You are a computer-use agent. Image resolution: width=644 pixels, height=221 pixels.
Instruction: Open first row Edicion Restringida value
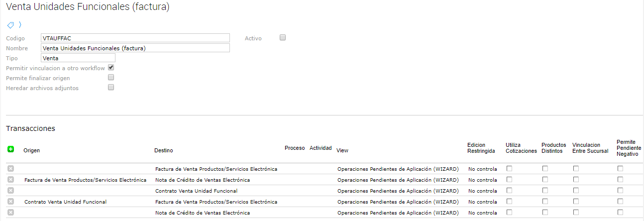pyautogui.click(x=482, y=169)
